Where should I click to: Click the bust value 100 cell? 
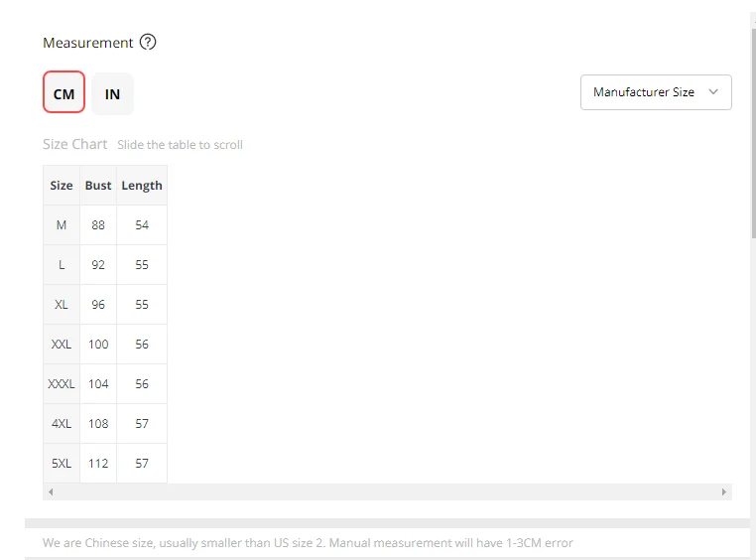pos(98,345)
